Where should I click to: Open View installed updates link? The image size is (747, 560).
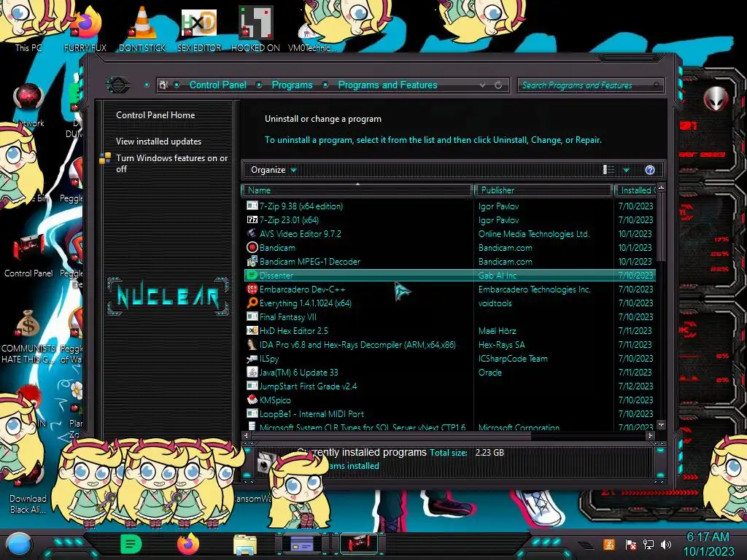tap(158, 141)
